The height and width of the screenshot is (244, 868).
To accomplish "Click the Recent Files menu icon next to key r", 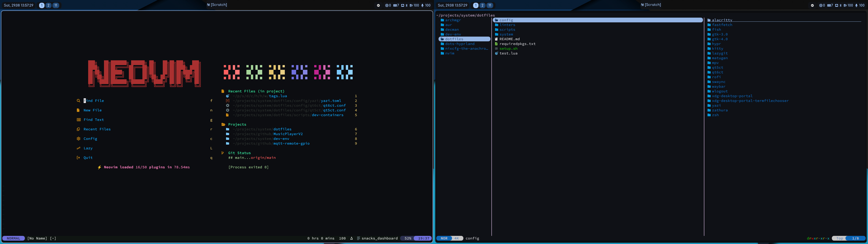I will [x=78, y=129].
